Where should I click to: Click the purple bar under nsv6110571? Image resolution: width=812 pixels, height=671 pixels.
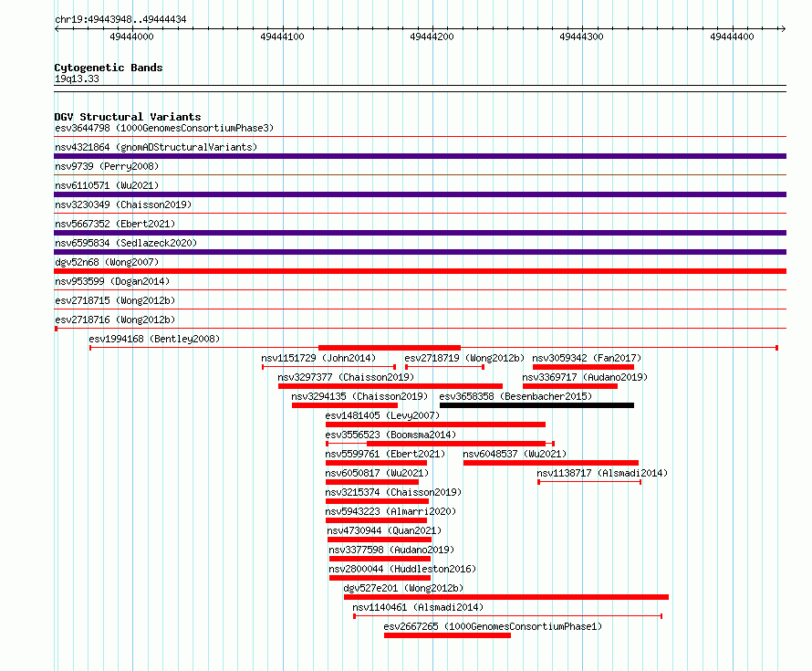420,194
